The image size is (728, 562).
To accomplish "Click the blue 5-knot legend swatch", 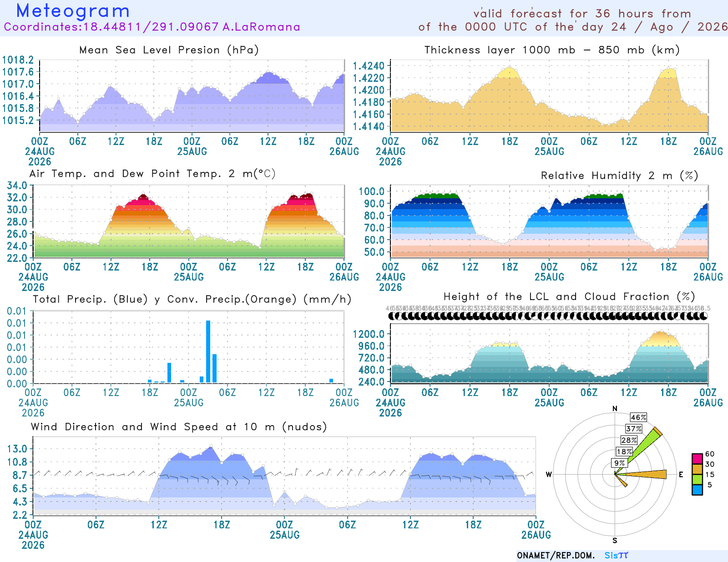I will [697, 489].
